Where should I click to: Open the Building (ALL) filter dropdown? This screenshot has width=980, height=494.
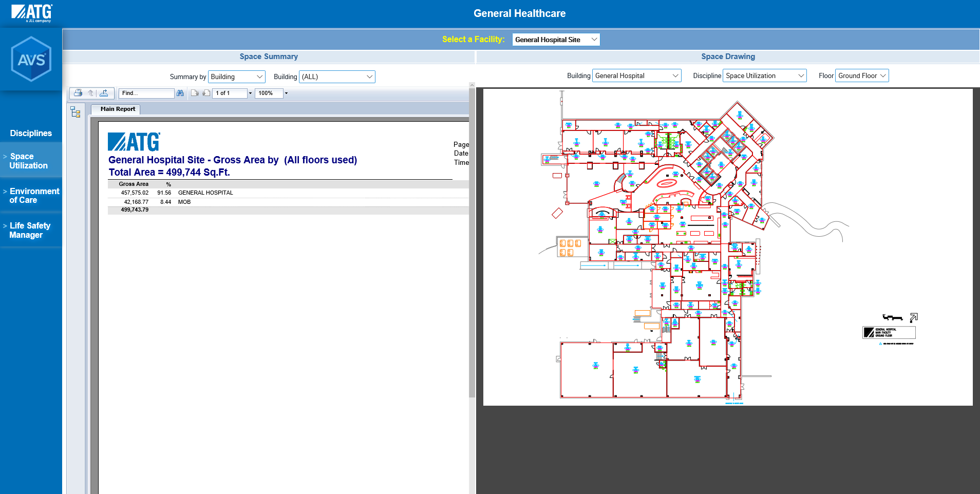point(337,77)
